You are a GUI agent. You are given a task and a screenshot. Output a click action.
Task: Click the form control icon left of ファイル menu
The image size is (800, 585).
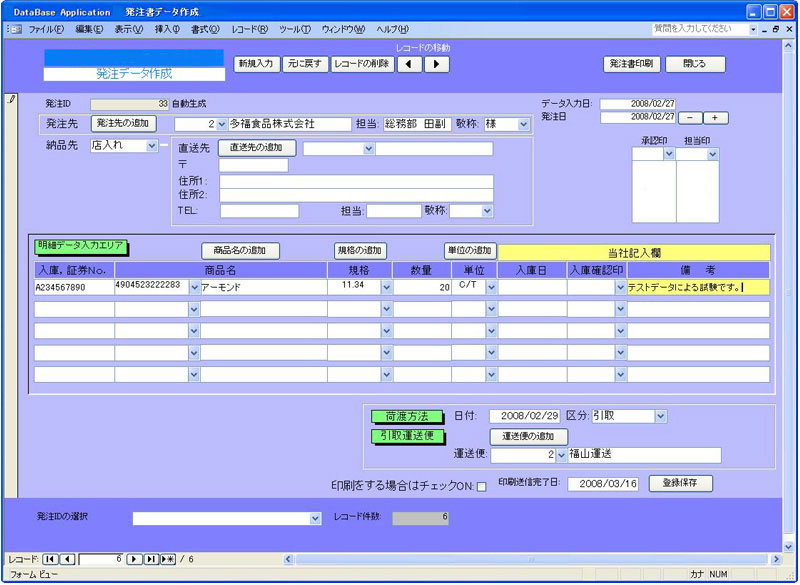click(16, 30)
